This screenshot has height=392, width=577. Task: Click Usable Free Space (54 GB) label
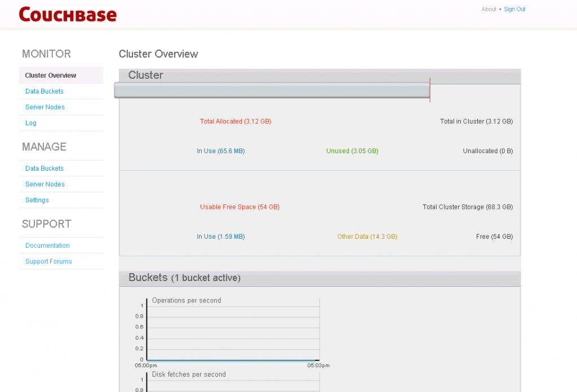pyautogui.click(x=239, y=207)
